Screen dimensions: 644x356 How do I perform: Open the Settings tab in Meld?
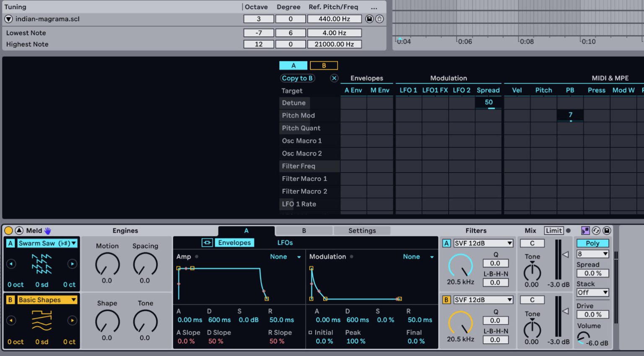pos(362,230)
